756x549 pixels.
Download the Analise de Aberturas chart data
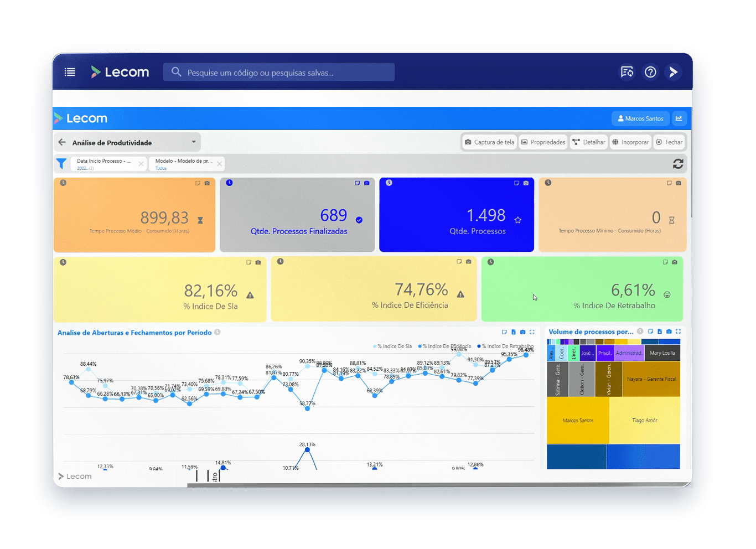point(514,332)
